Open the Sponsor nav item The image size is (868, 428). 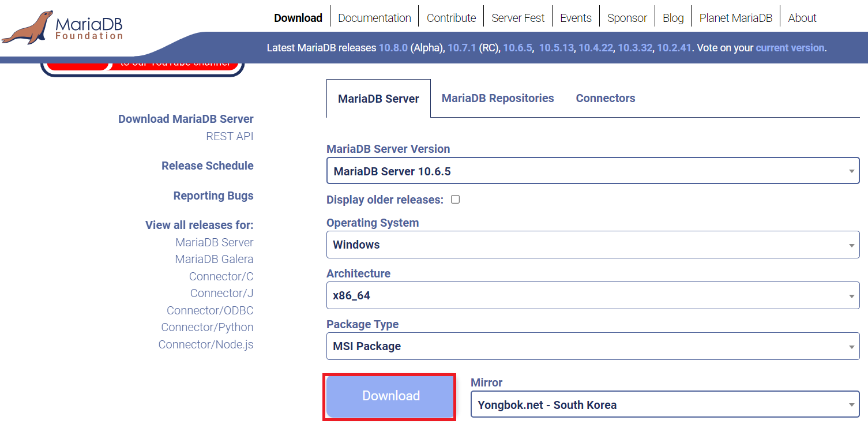click(627, 18)
